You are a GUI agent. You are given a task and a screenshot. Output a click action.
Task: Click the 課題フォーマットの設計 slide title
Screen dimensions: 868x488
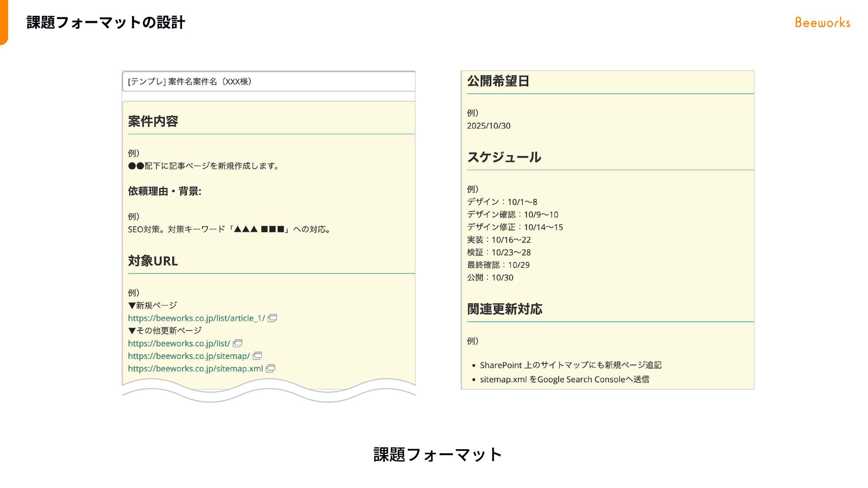click(x=106, y=23)
